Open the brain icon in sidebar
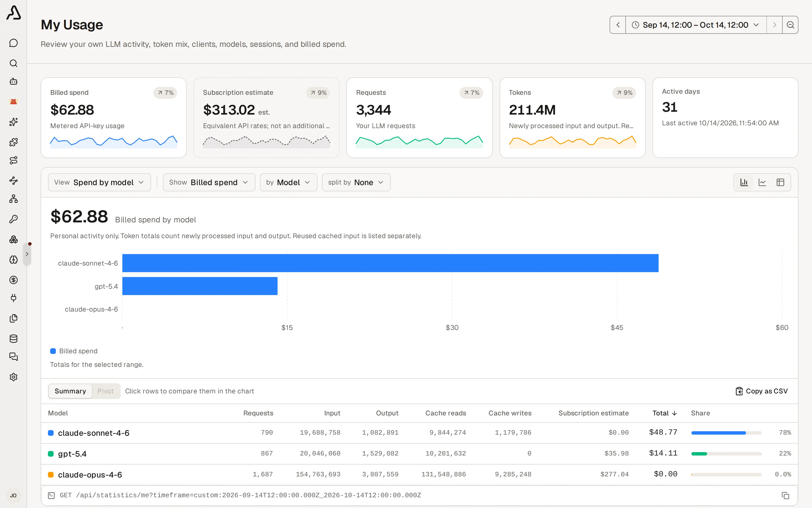The height and width of the screenshot is (508, 812). tap(14, 260)
